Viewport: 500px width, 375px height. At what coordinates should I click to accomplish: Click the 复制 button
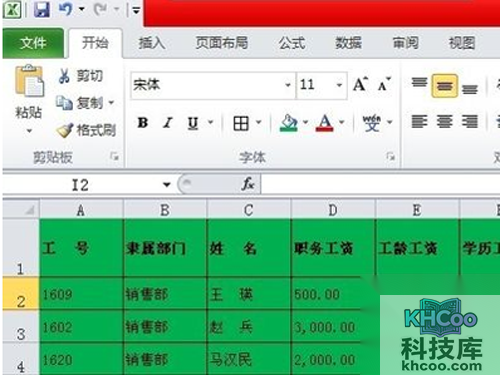click(x=79, y=103)
